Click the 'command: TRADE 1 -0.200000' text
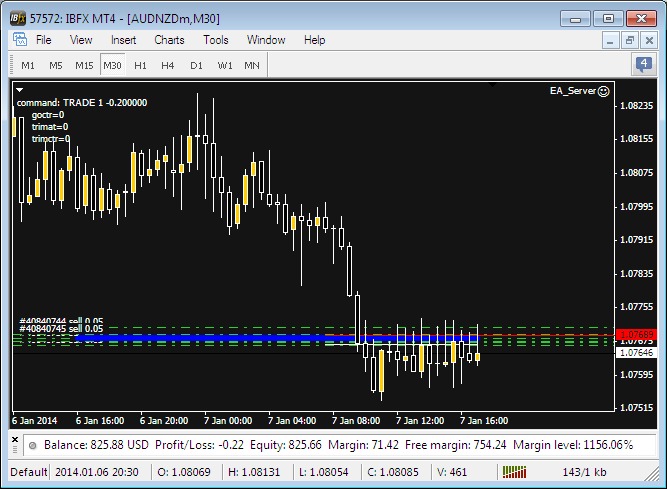Image resolution: width=667 pixels, height=489 pixels. coord(82,102)
